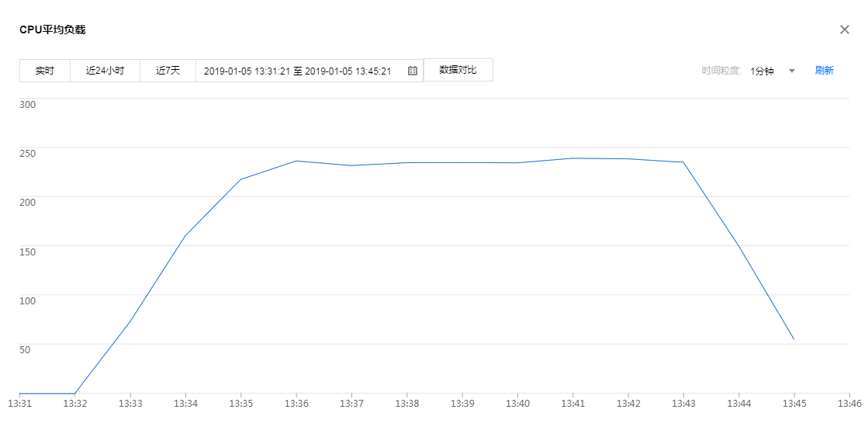Click the data point at 13:43
The width and height of the screenshot is (868, 427).
[683, 162]
